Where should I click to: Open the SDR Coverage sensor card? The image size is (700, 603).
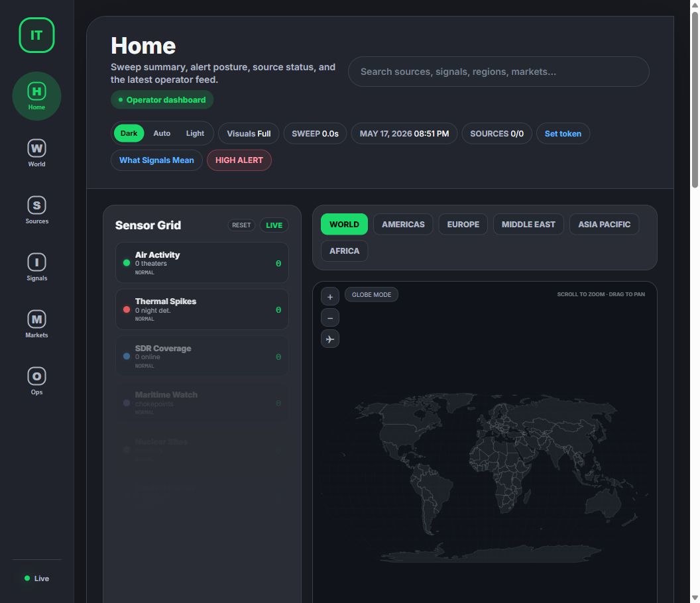click(202, 356)
